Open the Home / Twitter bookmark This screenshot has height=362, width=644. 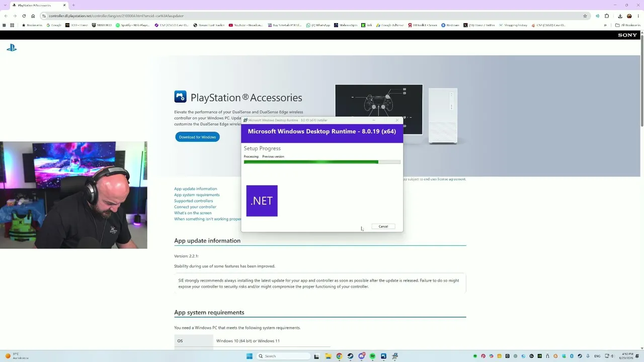coord(479,25)
